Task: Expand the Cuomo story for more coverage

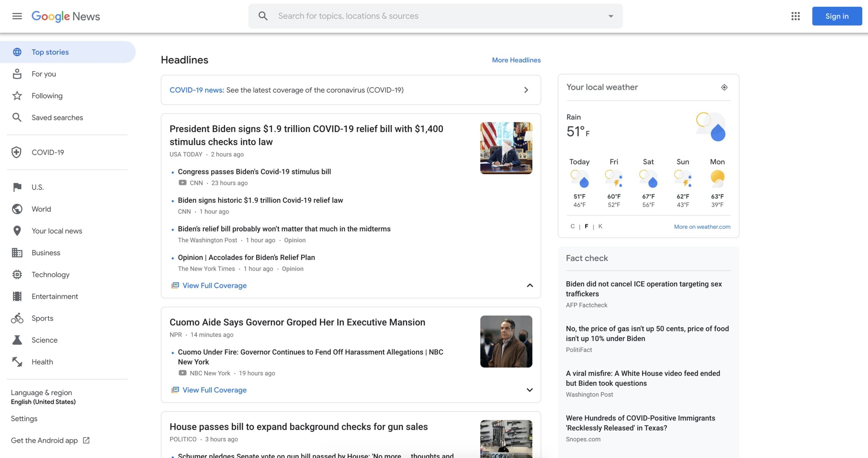Action: (x=529, y=390)
